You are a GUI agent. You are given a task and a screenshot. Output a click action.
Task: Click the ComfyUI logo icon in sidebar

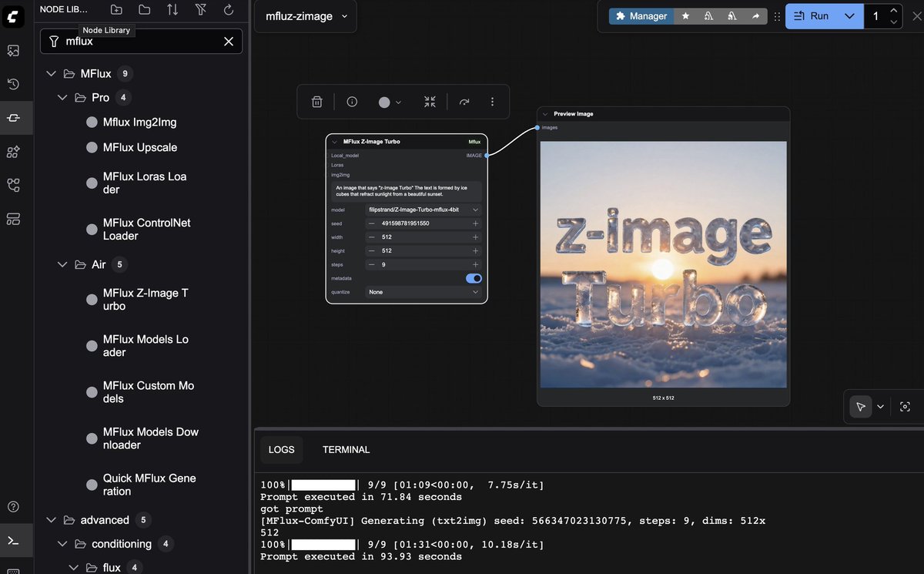pyautogui.click(x=14, y=15)
